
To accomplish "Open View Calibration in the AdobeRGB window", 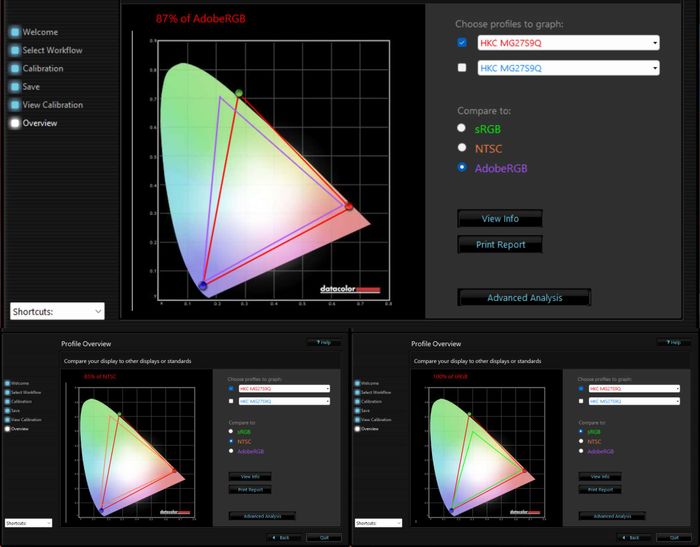I will 46,105.
